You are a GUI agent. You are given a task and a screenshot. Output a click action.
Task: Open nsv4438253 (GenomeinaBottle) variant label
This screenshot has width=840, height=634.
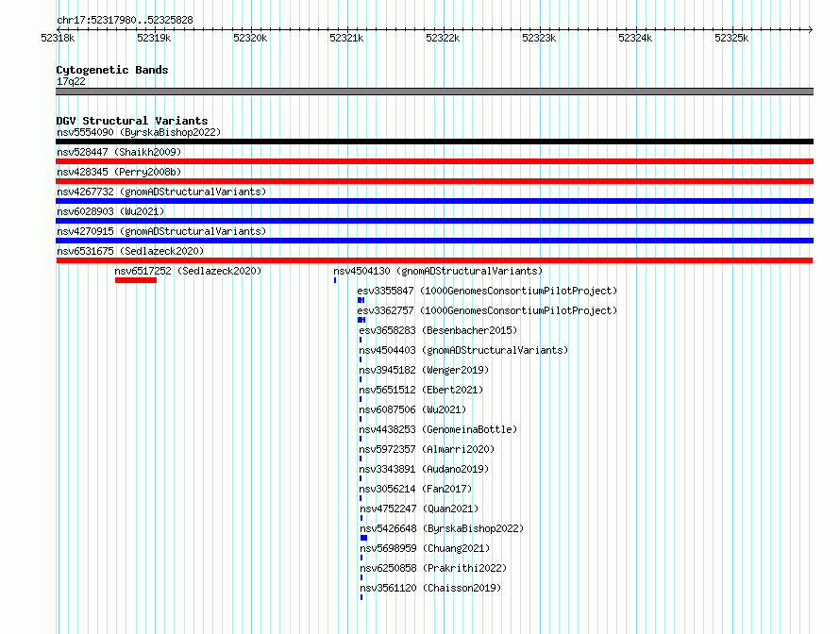tap(438, 429)
